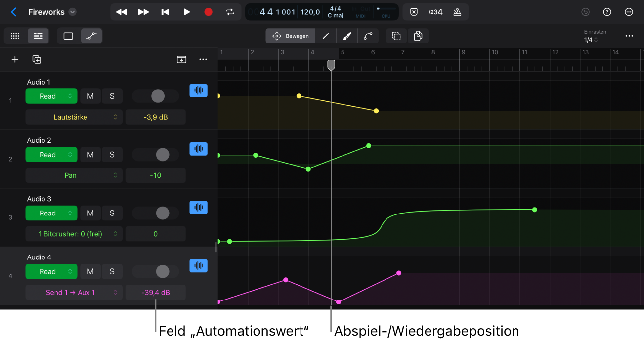
Task: Click the red Record button
Action: (x=208, y=12)
